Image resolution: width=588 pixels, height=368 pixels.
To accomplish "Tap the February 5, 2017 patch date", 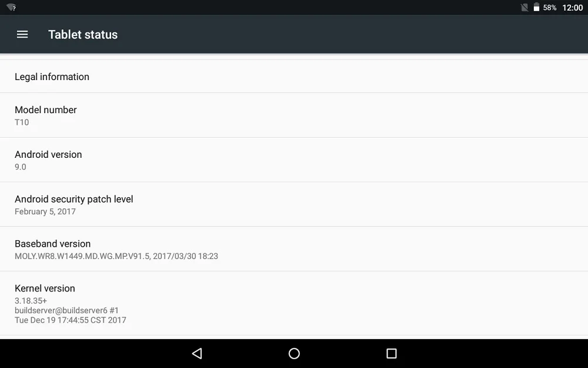I will tap(45, 211).
